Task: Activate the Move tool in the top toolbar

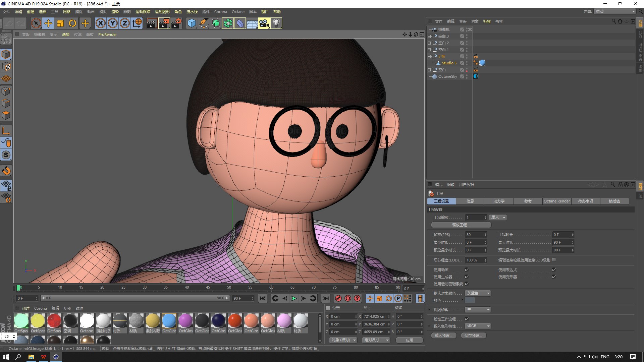Action: click(x=48, y=23)
